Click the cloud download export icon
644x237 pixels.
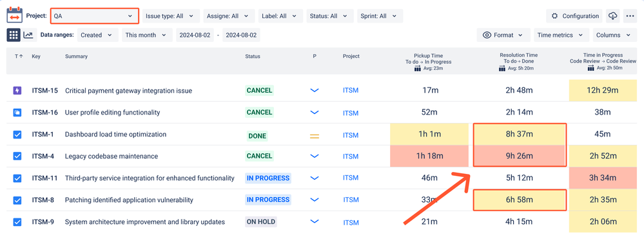click(612, 16)
